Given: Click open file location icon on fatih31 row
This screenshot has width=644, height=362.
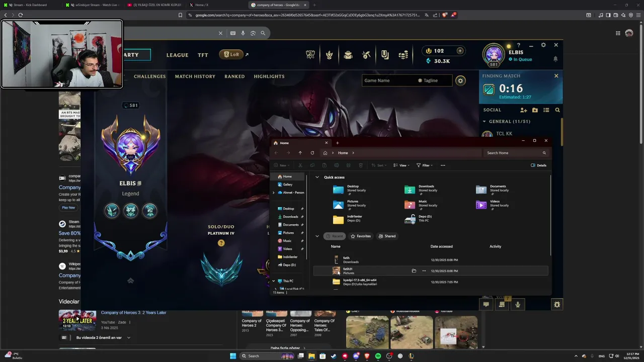Looking at the screenshot, I should 414,271.
